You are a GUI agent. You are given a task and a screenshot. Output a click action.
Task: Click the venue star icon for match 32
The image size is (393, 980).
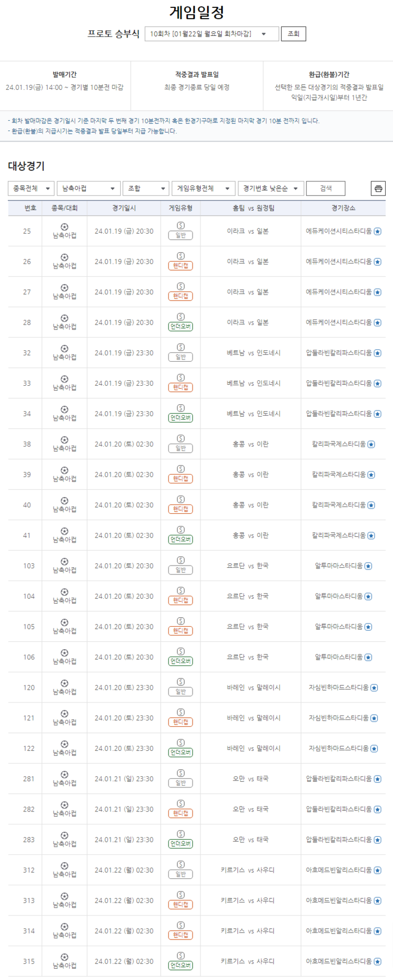tap(377, 353)
